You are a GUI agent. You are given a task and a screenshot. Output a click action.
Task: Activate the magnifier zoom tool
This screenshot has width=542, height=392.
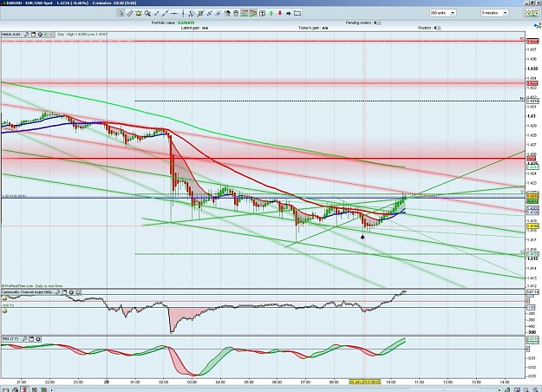[147, 14]
